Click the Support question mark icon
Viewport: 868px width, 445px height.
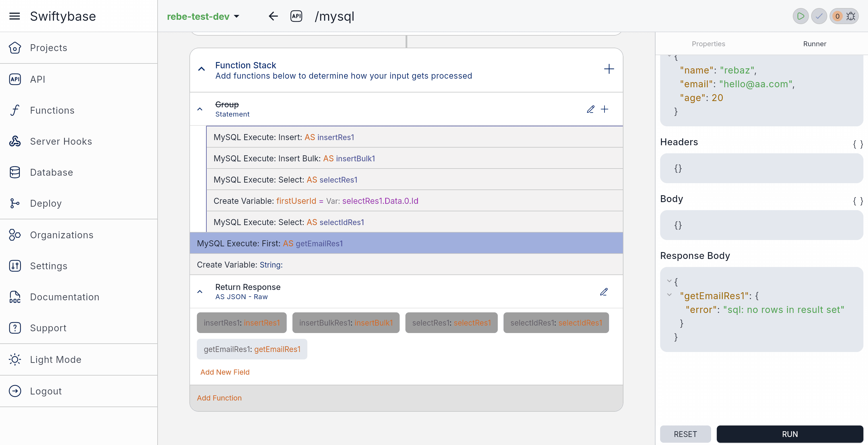click(x=15, y=328)
